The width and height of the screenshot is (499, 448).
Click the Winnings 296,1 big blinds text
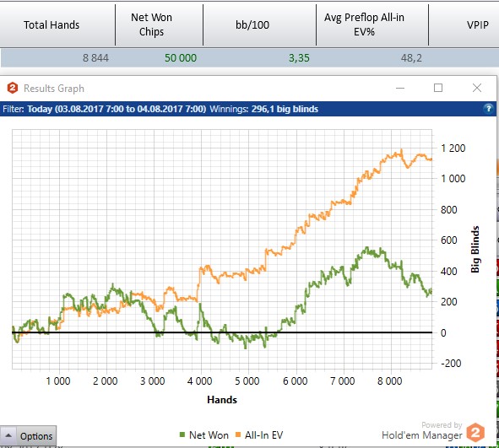coord(263,109)
